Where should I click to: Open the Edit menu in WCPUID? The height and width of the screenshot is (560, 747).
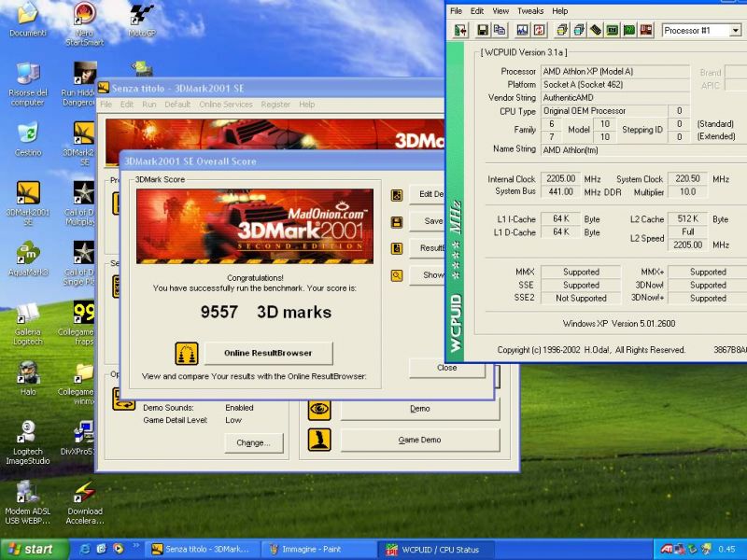[477, 11]
